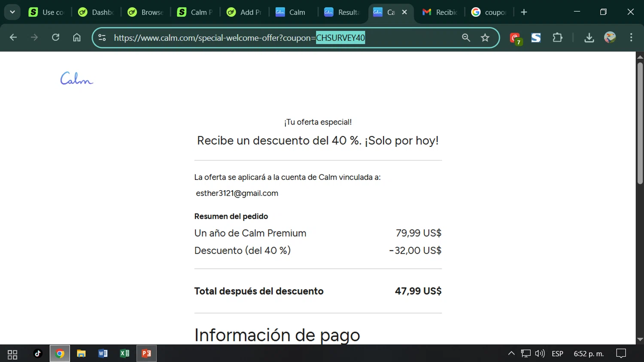Image resolution: width=644 pixels, height=362 pixels.
Task: Go back to previous page
Action: [13, 37]
